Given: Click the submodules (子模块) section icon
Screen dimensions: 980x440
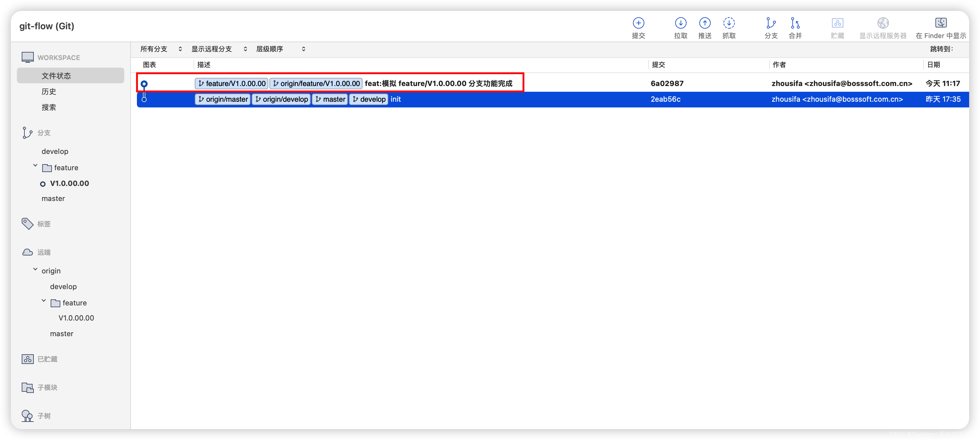Looking at the screenshot, I should pos(27,387).
